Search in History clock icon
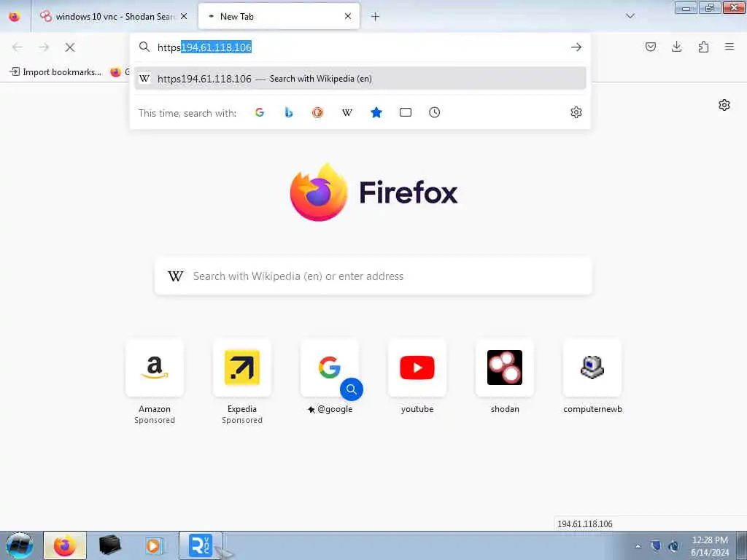Viewport: 747px width, 560px height. [x=435, y=112]
